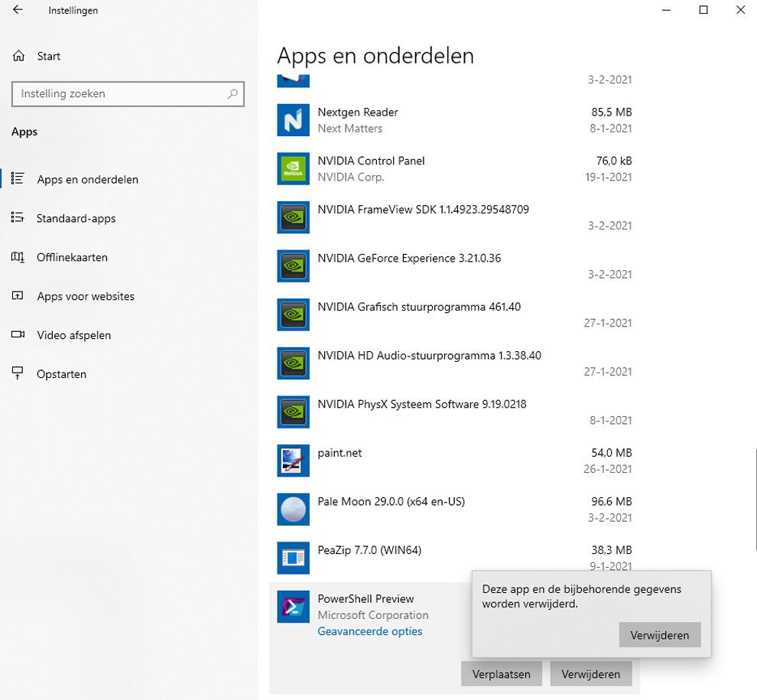The width and height of the screenshot is (757, 700).
Task: Click the 96,6 MB size value
Action: tap(612, 501)
